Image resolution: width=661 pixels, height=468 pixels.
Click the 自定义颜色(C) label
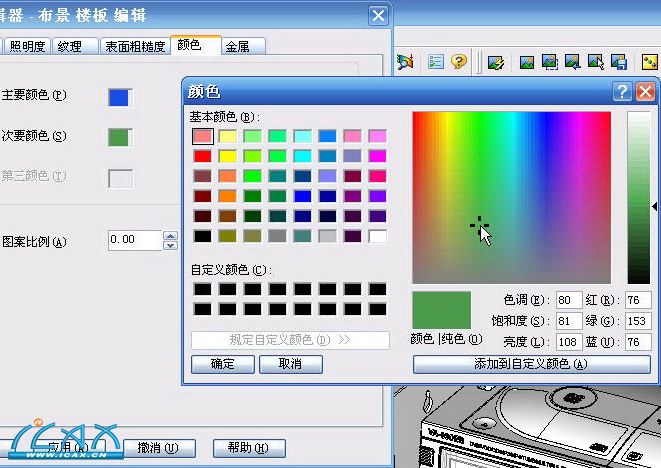(x=231, y=270)
